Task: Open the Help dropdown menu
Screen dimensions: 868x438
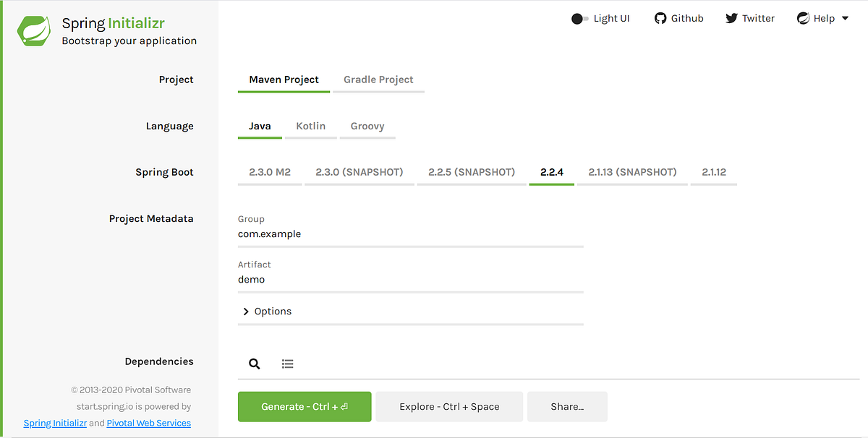Action: click(822, 18)
